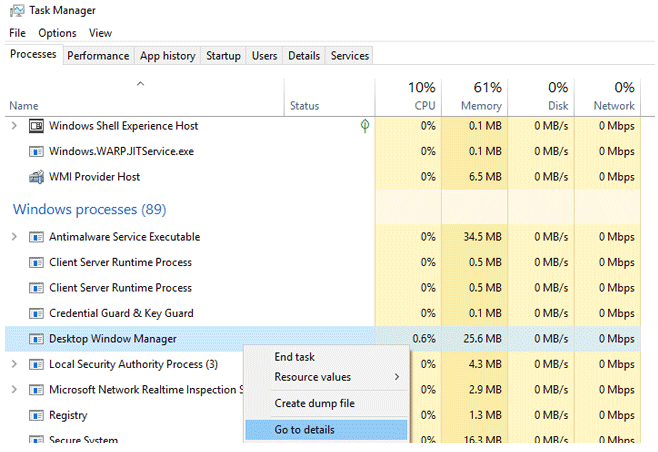The height and width of the screenshot is (452, 658).
Task: Select the Processes tab
Action: coord(33,55)
